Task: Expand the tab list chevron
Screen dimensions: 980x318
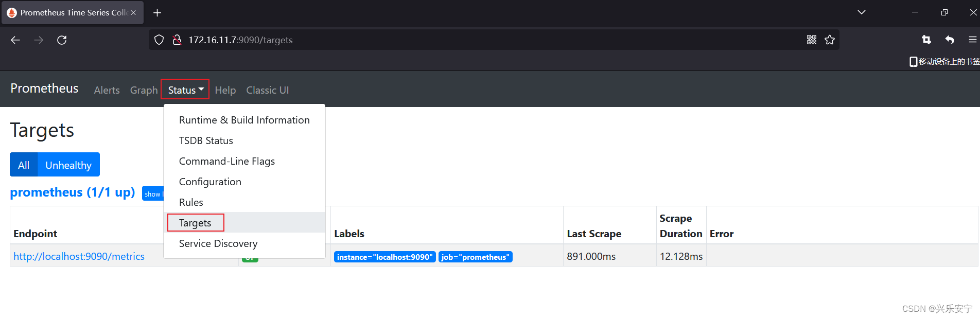Action: [x=862, y=12]
